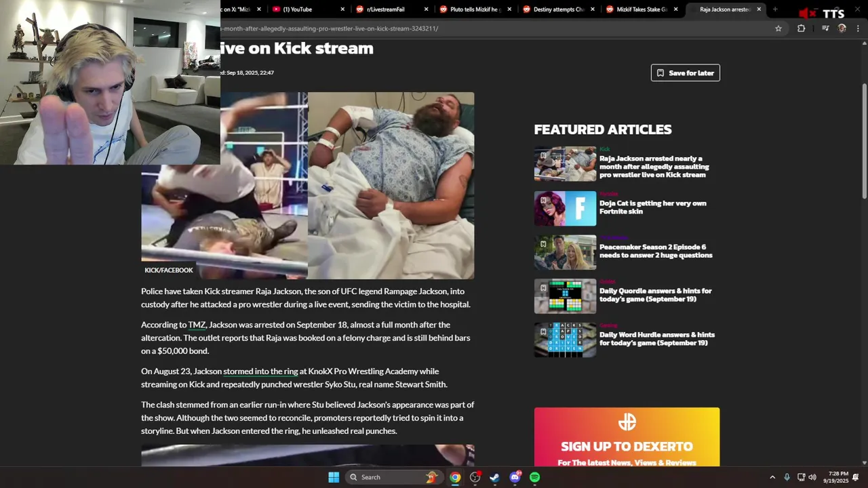The image size is (868, 488).
Task: Click the bookmark icon in Save for later
Action: [x=660, y=73]
